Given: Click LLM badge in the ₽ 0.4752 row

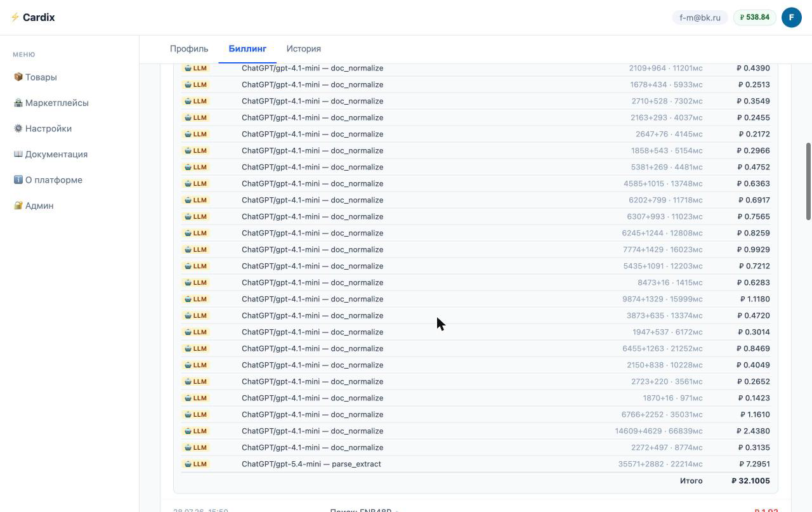Looking at the screenshot, I should click(x=195, y=167).
